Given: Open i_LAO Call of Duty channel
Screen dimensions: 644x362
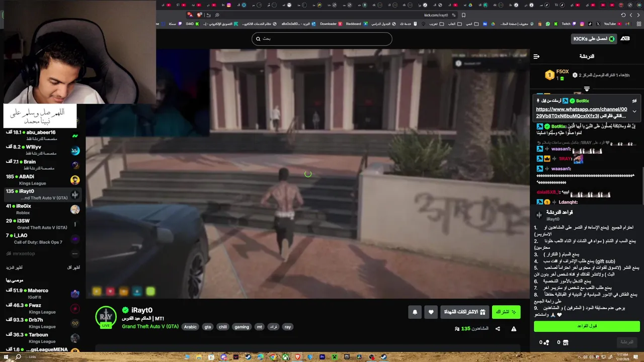Looking at the screenshot, I should [x=43, y=238].
